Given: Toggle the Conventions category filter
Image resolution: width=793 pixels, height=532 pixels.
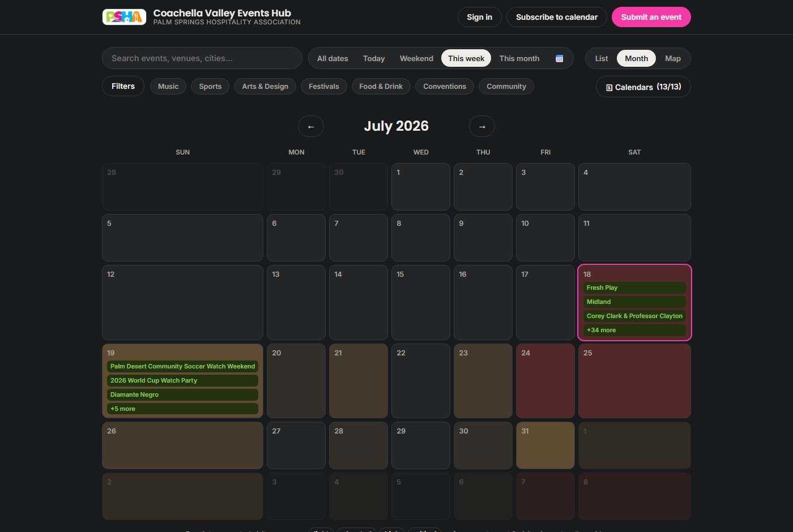Looking at the screenshot, I should tap(445, 87).
